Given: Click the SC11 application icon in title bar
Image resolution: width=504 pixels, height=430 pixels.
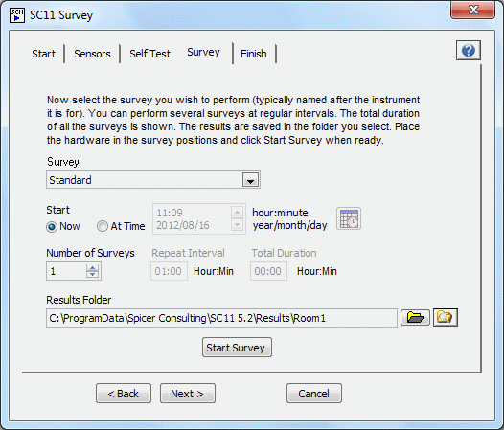Looking at the screenshot, I should 17,15.
